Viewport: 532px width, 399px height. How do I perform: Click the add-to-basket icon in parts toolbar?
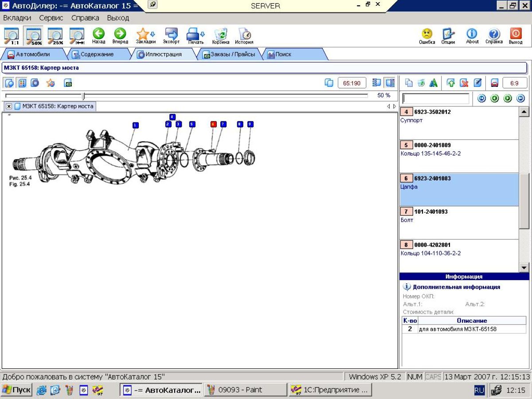pos(421,83)
